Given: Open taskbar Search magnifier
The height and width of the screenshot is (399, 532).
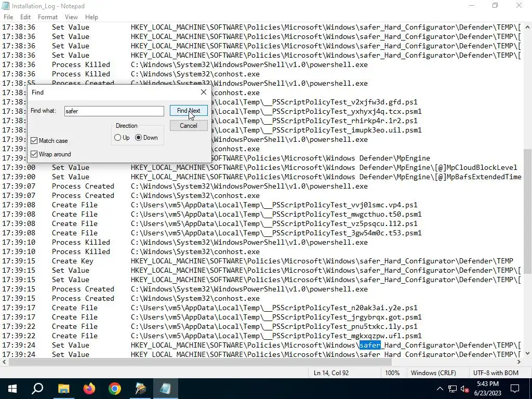Looking at the screenshot, I should (x=37, y=389).
